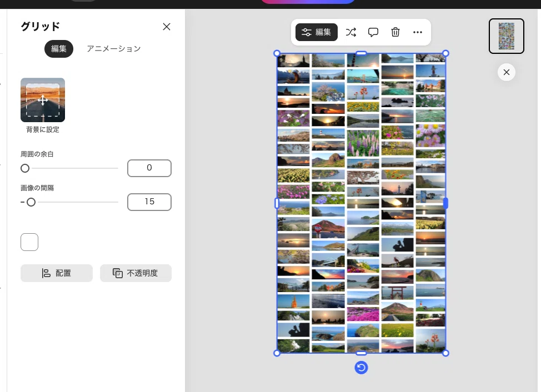
Task: Click the 周囲の余白 slider handle
Action: pyautogui.click(x=25, y=168)
